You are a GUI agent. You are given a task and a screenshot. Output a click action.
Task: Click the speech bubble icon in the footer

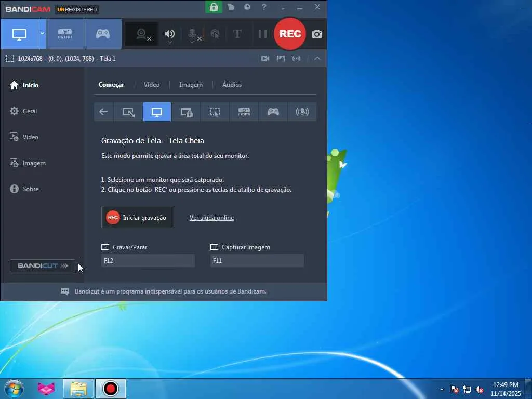click(65, 291)
